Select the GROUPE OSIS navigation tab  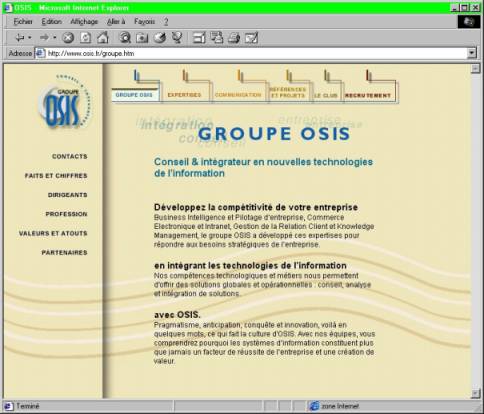tap(134, 95)
